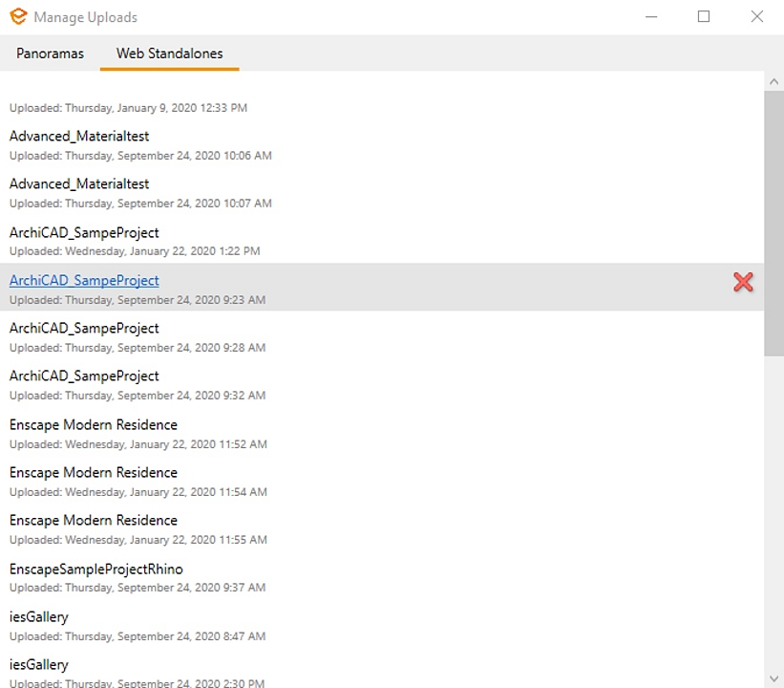
Task: Select the ArchiCAD_SampeProject uploaded at 9:32 AM
Action: (84, 376)
